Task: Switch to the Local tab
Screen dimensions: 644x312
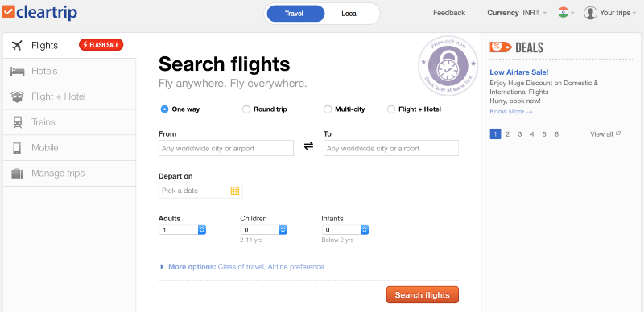Action: point(349,14)
